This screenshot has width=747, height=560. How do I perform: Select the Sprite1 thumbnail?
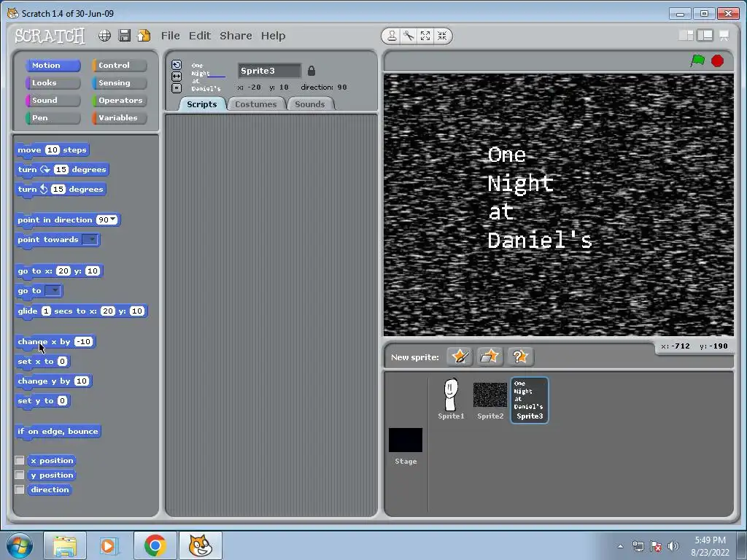tap(451, 399)
